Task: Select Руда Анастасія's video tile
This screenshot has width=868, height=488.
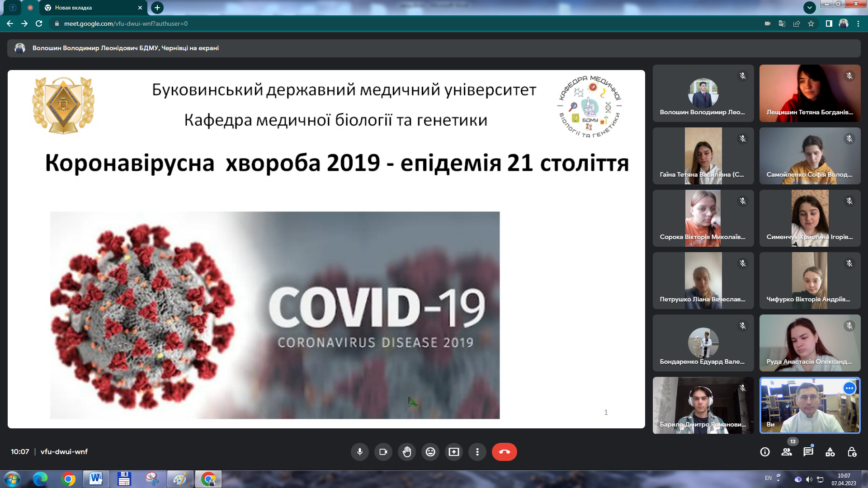Action: [x=810, y=343]
